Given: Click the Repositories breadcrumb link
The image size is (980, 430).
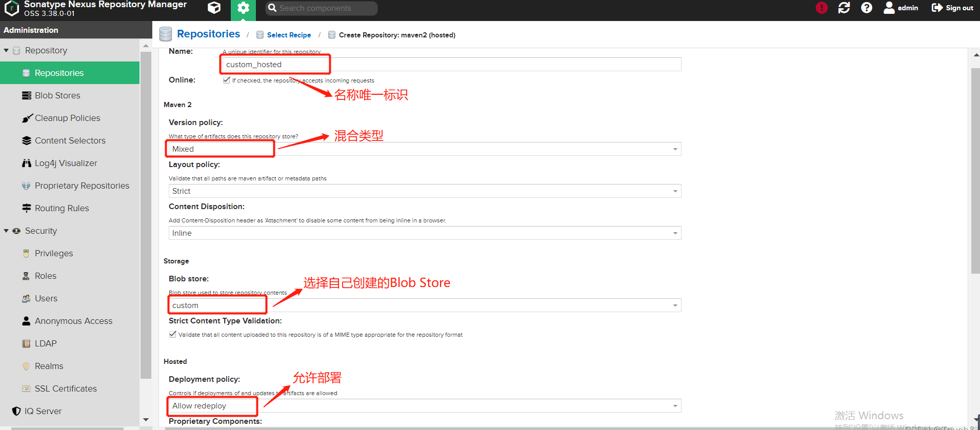Looking at the screenshot, I should point(208,34).
